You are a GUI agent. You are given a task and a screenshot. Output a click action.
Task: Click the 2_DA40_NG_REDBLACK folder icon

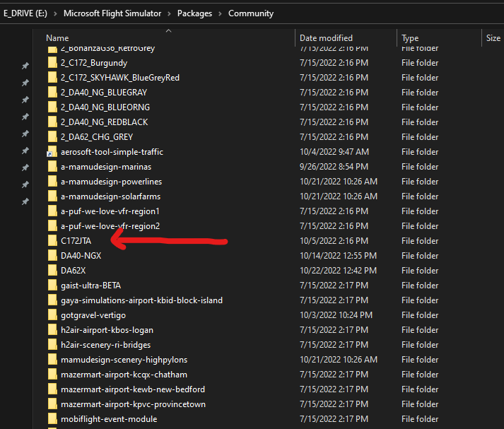[52, 122]
